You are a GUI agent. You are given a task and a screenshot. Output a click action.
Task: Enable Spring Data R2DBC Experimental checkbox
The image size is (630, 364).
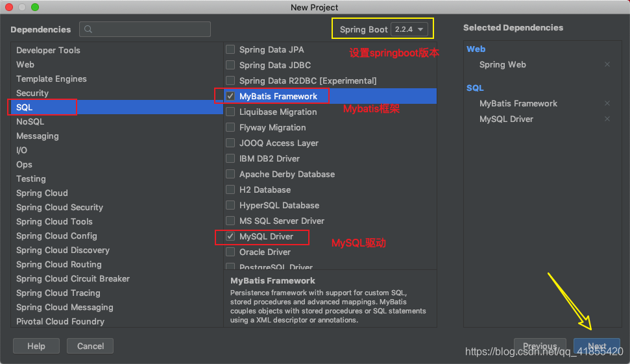point(230,80)
